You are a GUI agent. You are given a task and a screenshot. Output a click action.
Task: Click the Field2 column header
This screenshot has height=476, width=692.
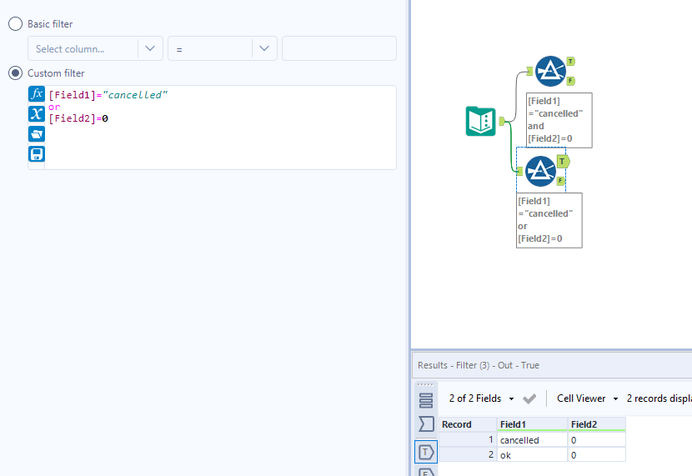point(597,424)
